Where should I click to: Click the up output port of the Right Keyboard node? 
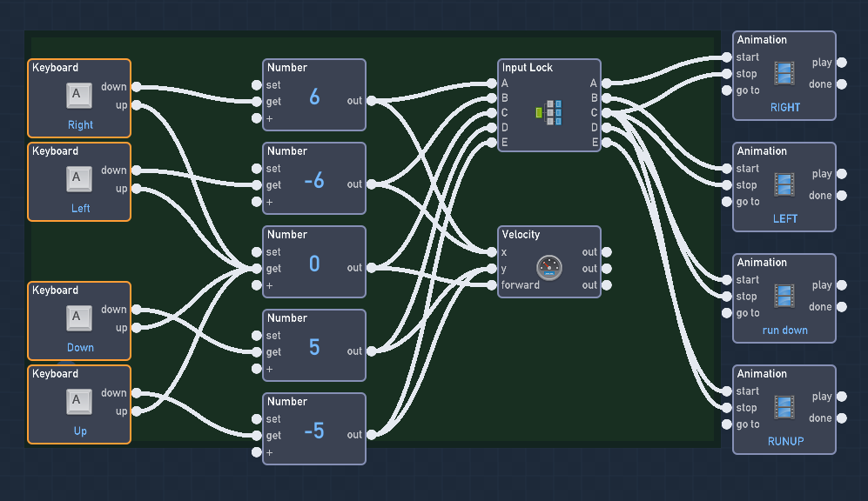pos(136,105)
